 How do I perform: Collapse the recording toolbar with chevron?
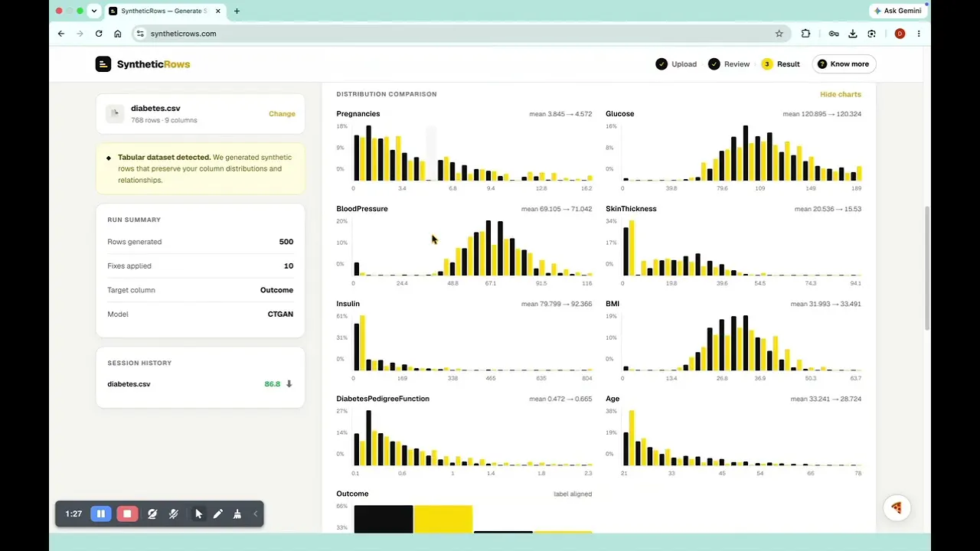pos(256,514)
